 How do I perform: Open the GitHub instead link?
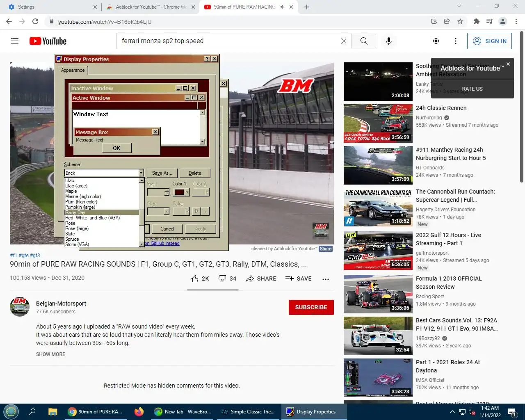tap(162, 243)
